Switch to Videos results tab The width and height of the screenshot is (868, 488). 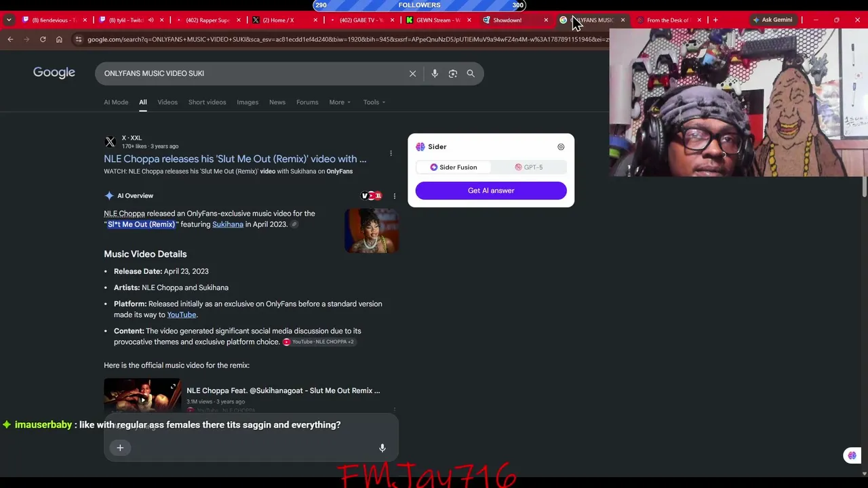[167, 102]
